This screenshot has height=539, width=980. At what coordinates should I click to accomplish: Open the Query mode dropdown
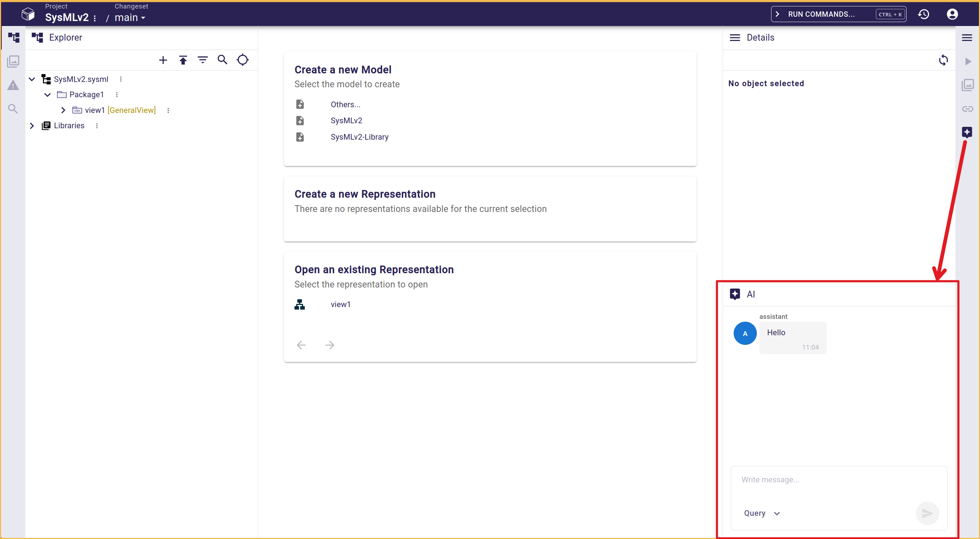click(762, 514)
